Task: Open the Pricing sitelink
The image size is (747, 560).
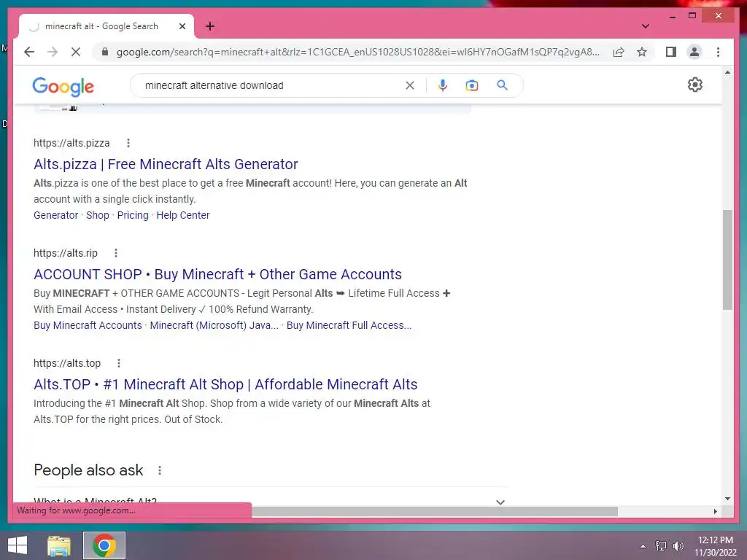Action: pyautogui.click(x=133, y=215)
